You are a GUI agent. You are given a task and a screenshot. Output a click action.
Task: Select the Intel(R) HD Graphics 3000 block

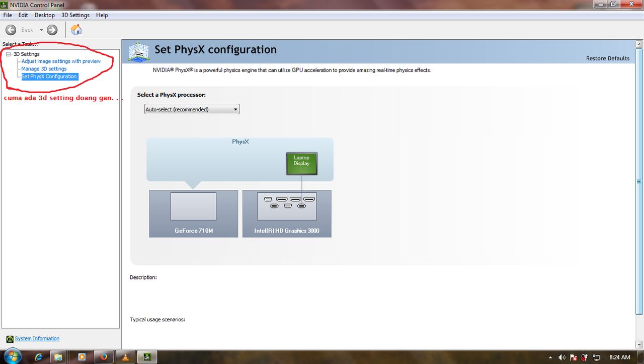[x=287, y=213]
